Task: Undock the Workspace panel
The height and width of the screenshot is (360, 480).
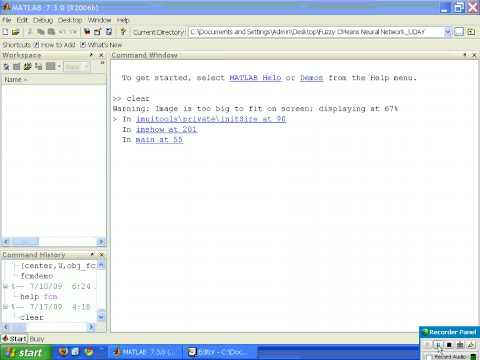Action: coord(91,55)
